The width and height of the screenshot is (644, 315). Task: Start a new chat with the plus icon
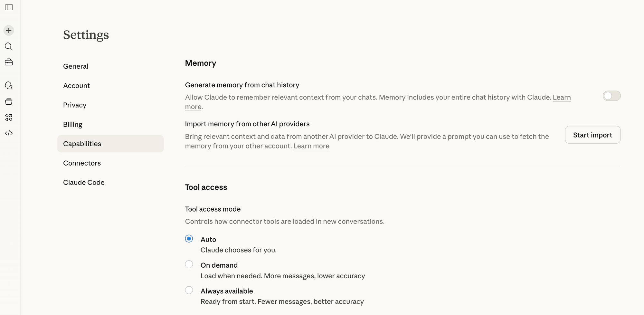tap(9, 30)
